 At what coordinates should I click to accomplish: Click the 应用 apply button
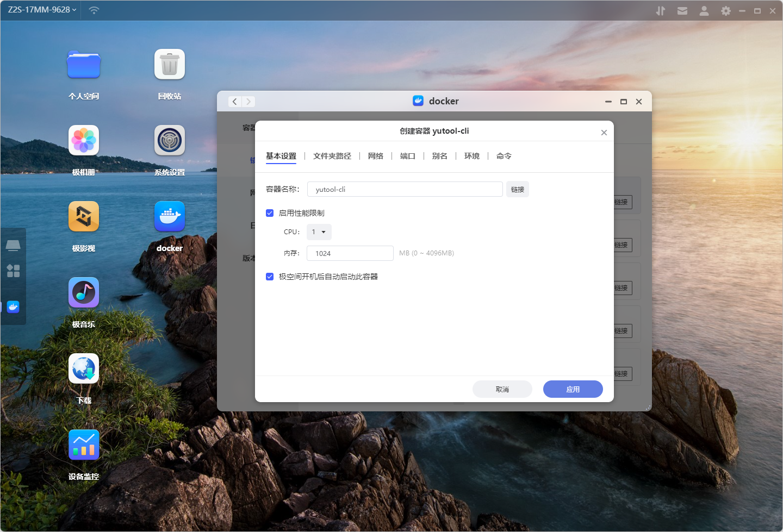[x=573, y=389]
